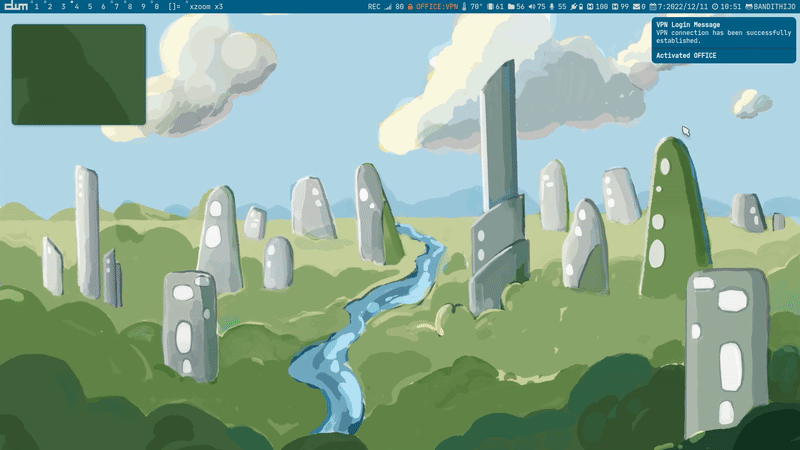This screenshot has width=800, height=450.
Task: Click the mail envelope counter icon
Action: pyautogui.click(x=637, y=7)
